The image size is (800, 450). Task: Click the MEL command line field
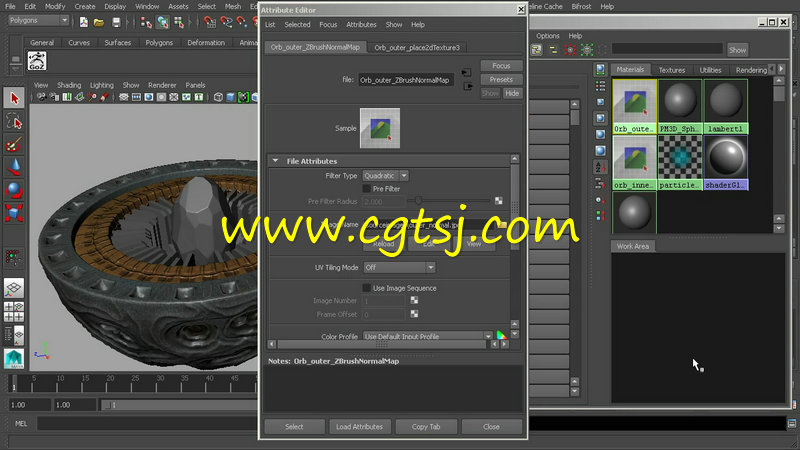(147, 423)
